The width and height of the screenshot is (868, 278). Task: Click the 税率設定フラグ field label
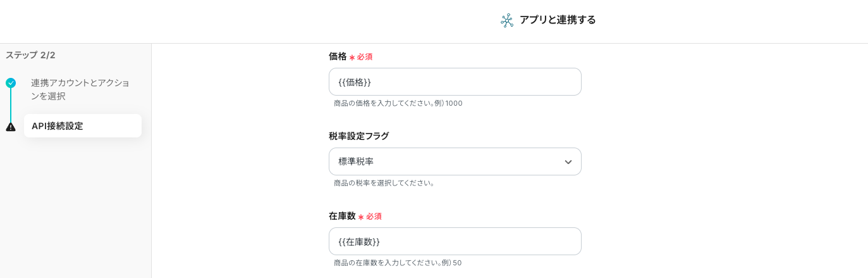pos(359,136)
